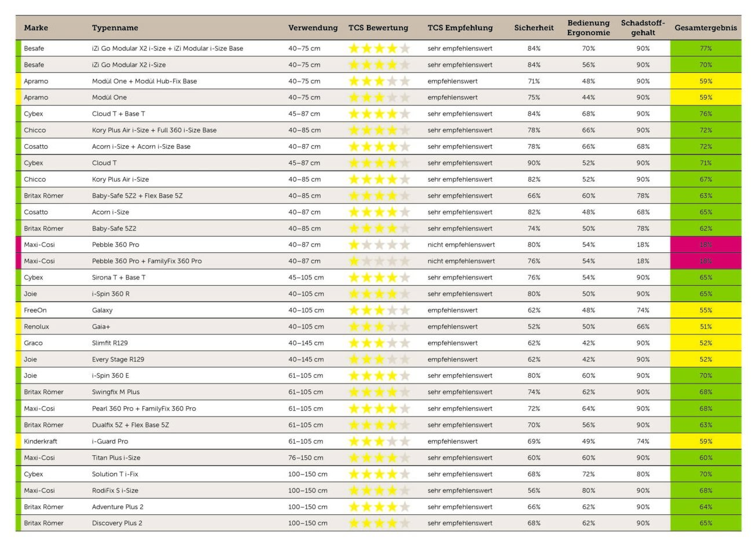Click the star rating for Renolux Gaia+
The height and width of the screenshot is (545, 756).
tap(379, 327)
